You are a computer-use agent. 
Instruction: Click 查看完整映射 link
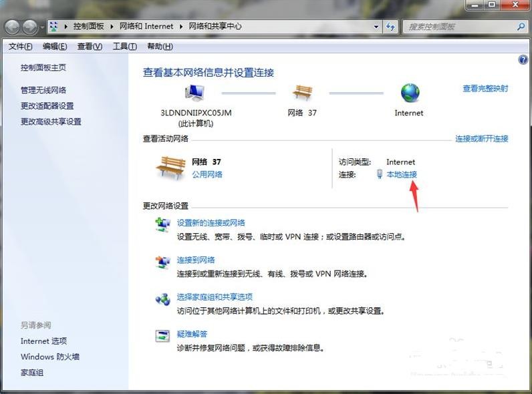tap(485, 89)
